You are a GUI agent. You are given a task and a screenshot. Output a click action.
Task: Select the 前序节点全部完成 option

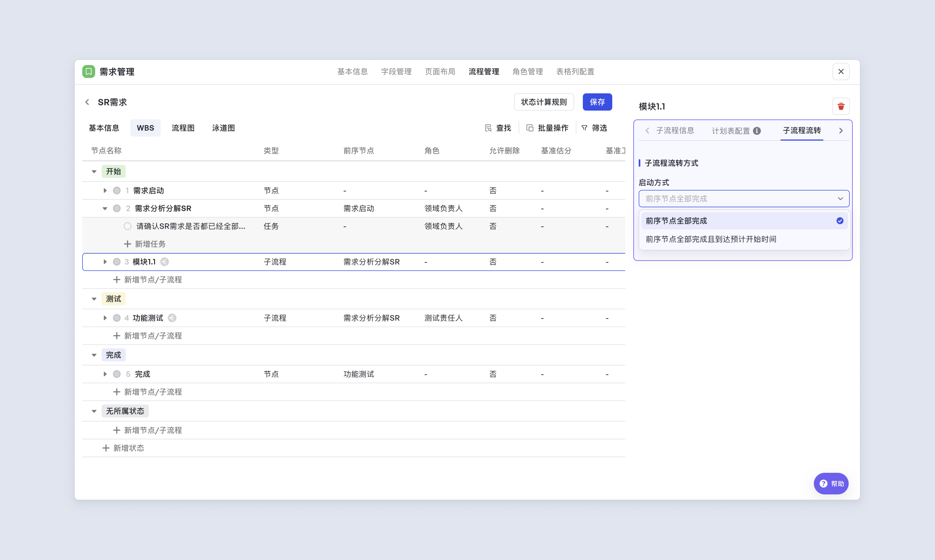tap(745, 221)
